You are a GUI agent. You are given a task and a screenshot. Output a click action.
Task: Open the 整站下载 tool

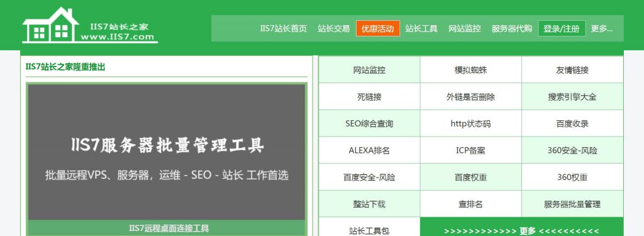click(x=369, y=204)
